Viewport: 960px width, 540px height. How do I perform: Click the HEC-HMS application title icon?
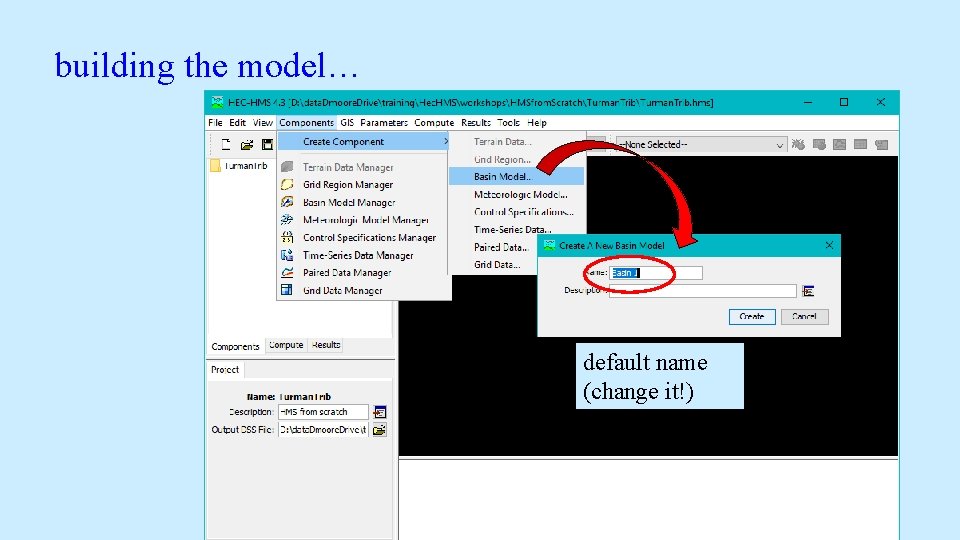click(x=217, y=102)
